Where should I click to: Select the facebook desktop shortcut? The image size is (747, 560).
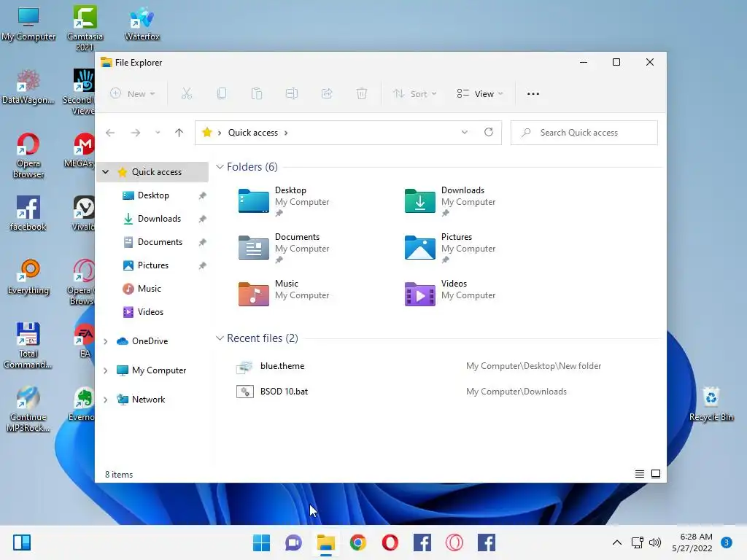coord(28,214)
